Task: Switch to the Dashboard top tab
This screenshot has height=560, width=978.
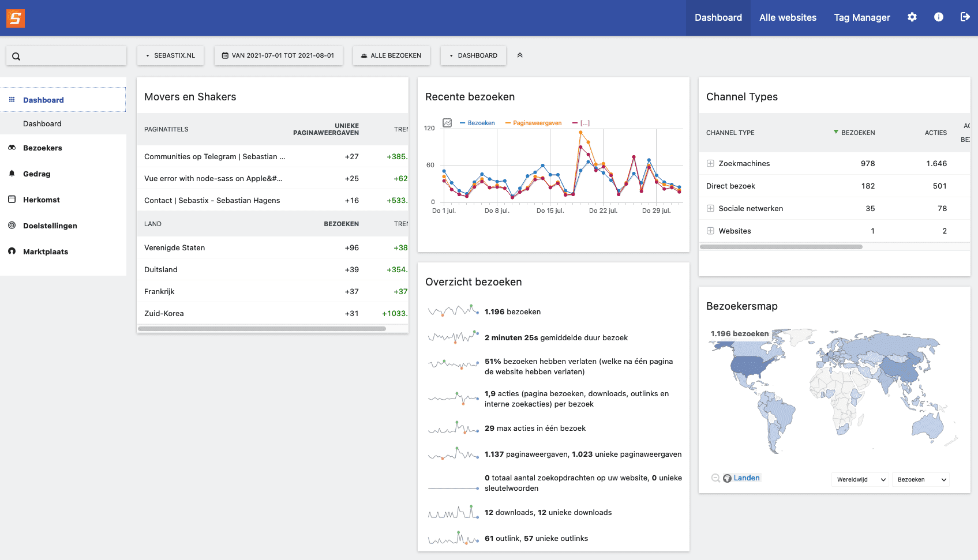Action: 718,18
